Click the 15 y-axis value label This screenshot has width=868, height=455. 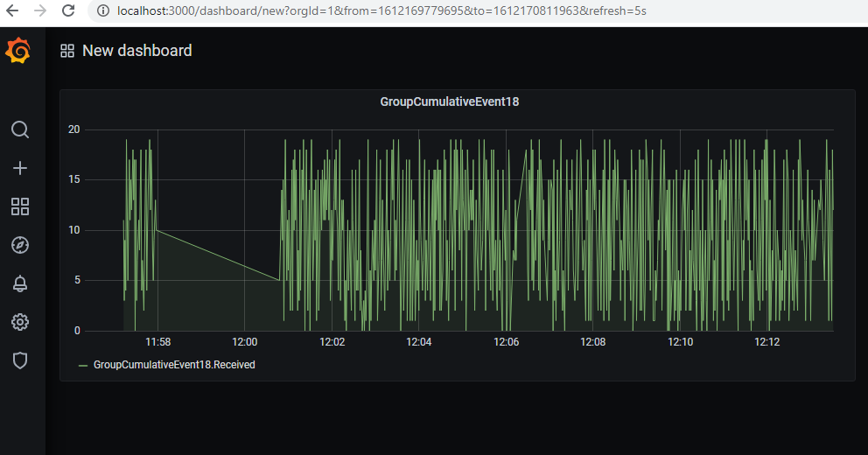pyautogui.click(x=74, y=179)
